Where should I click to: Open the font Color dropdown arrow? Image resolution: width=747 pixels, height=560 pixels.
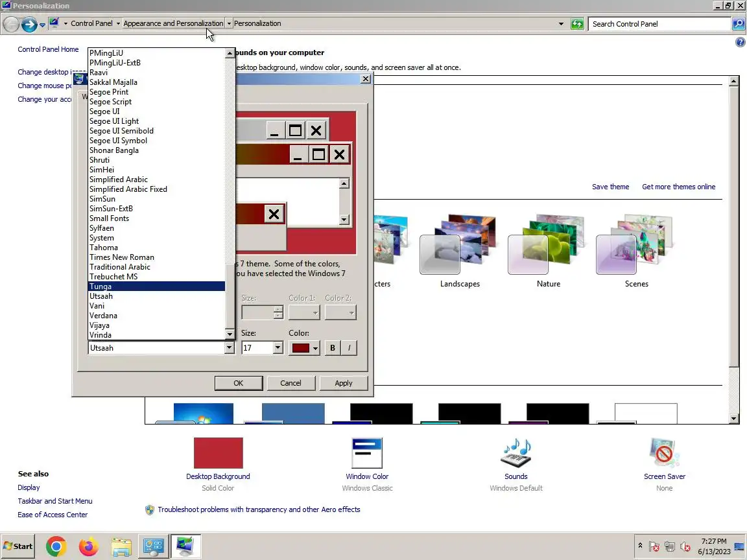315,349
